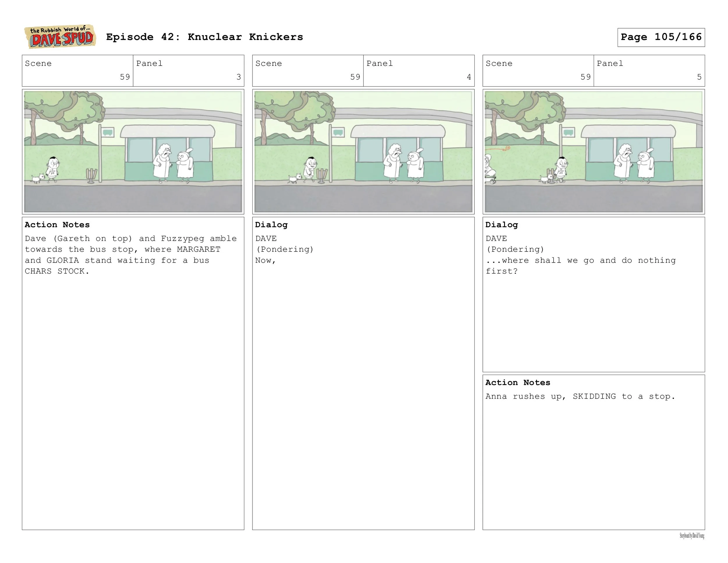Click the Dave Spud show logo
Viewport: 728px width, 563px height.
(x=60, y=37)
